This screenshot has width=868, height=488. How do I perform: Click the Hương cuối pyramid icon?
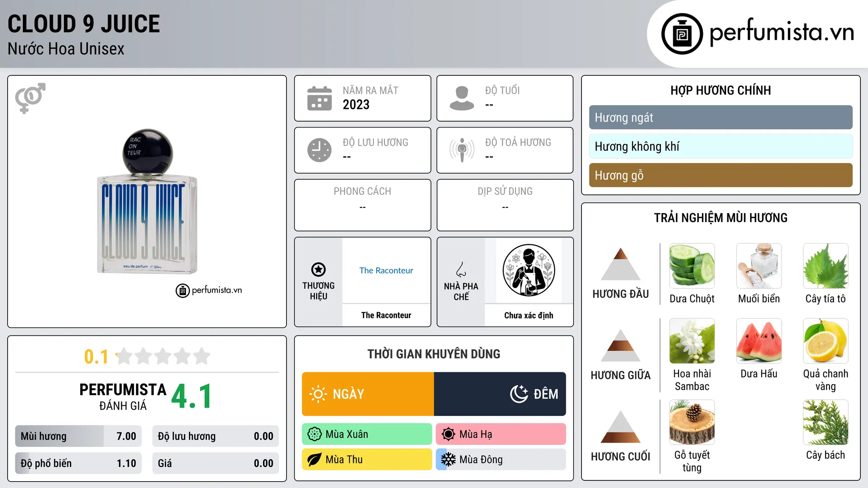(620, 427)
